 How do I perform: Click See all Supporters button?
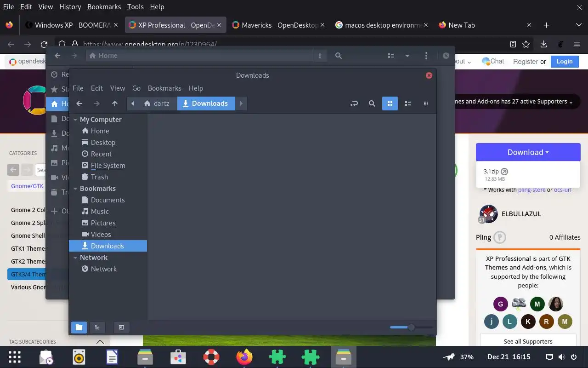[528, 341]
